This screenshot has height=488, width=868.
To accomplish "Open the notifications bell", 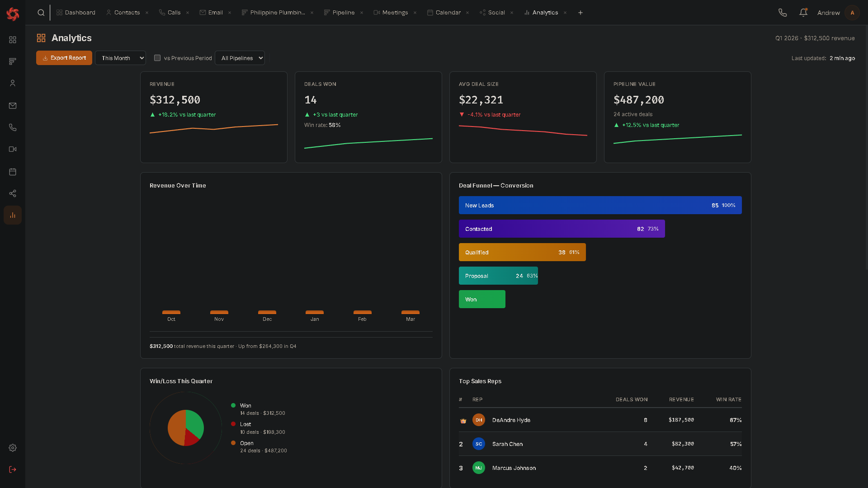I will coord(803,13).
